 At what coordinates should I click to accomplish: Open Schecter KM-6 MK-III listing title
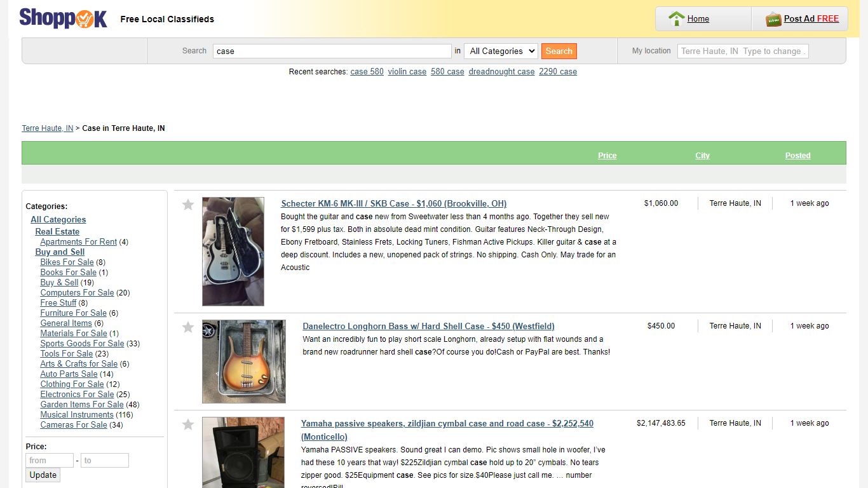point(394,204)
